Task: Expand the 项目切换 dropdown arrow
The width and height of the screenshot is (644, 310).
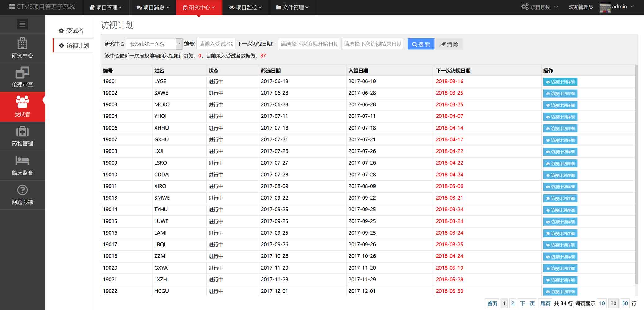Action: coord(556,7)
